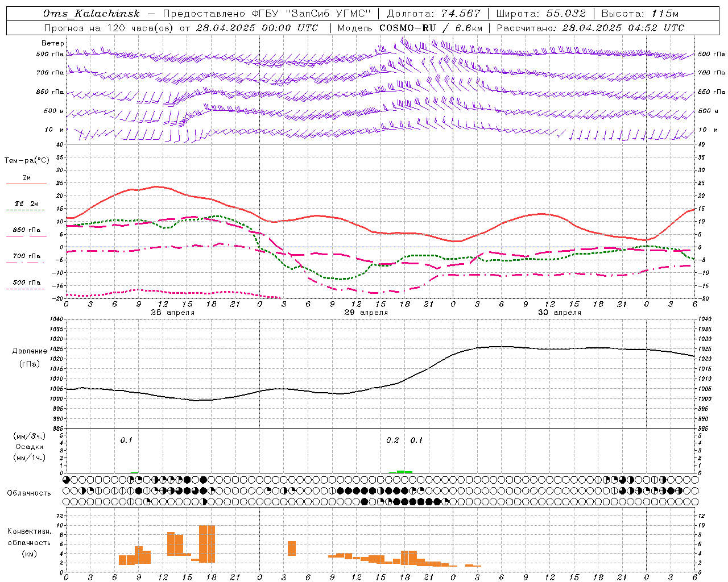Image resolution: width=728 pixels, height=582 pixels.
Task: Click the 'Td 2м' dew point legend entry
Action: [x=27, y=203]
